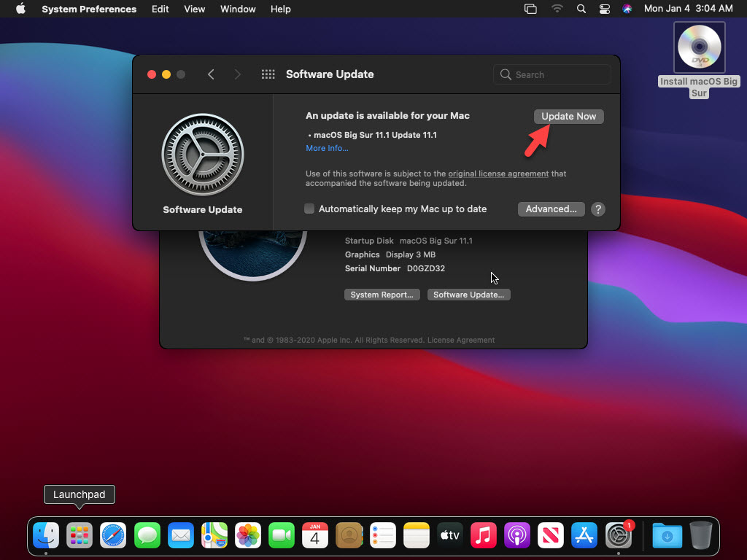Open the View menu
The image size is (747, 560).
click(x=194, y=9)
